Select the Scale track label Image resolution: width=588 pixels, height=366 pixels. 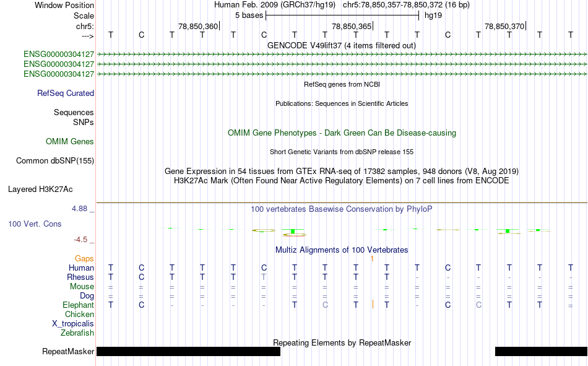84,15
